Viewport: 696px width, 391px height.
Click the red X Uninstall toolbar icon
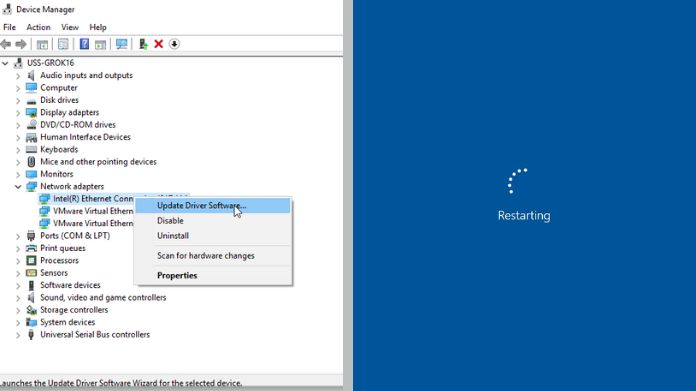tap(158, 44)
